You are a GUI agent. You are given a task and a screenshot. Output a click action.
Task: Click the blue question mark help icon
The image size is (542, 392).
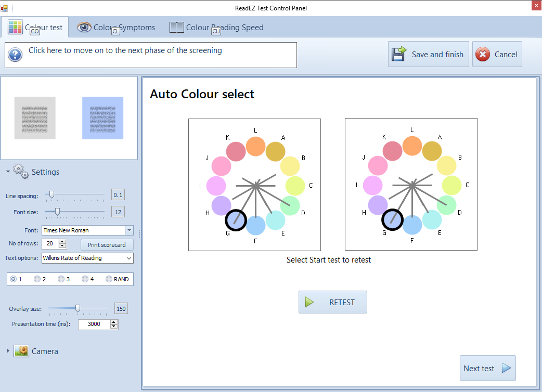coord(15,55)
